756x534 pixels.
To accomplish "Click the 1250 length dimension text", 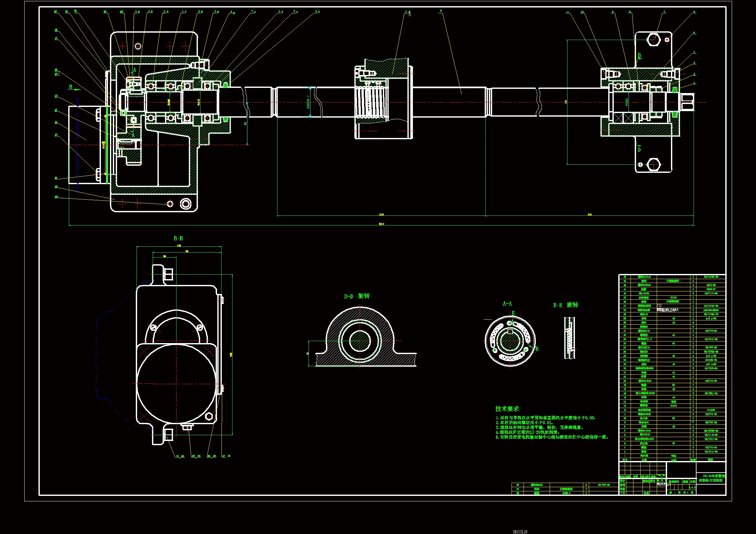I will (381, 215).
